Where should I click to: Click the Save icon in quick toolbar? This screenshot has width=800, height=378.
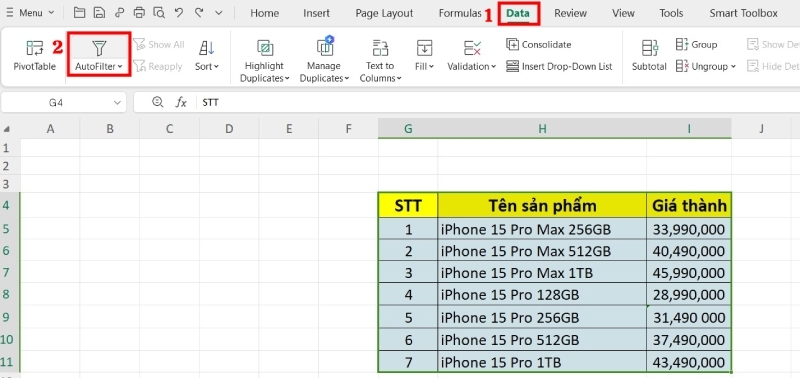coord(98,13)
